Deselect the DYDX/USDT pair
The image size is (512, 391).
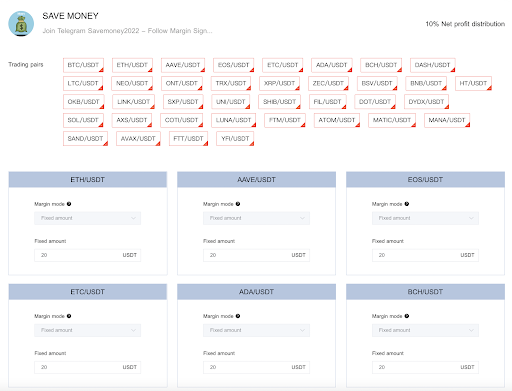pyautogui.click(x=426, y=102)
